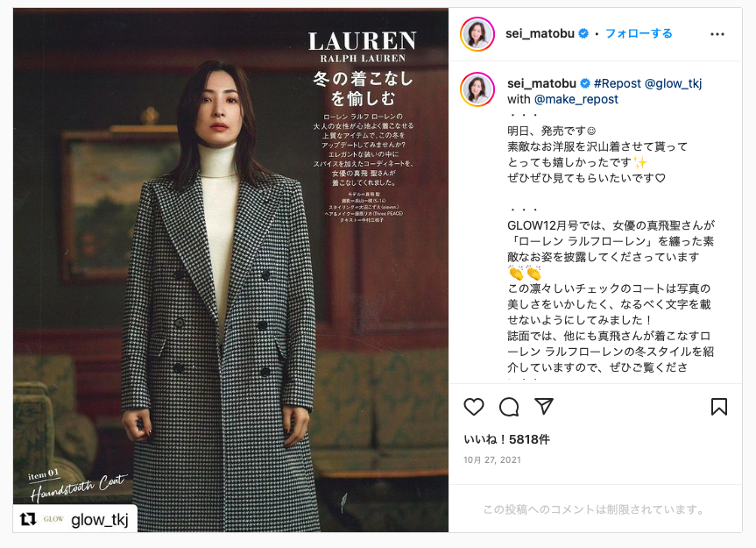The image size is (756, 548).
Task: Click the repost arrows icon on photo
Action: [28, 519]
